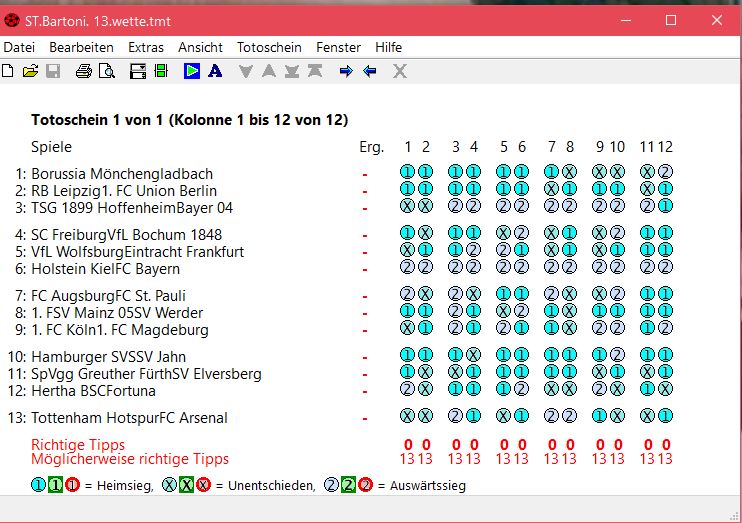This screenshot has height=523, width=742.
Task: Minimize the ST.Bartoni window
Action: (626, 20)
